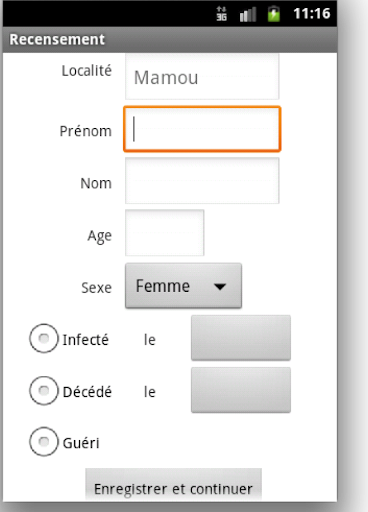Tap the Guéri label text
This screenshot has height=512, width=368.
(x=81, y=443)
